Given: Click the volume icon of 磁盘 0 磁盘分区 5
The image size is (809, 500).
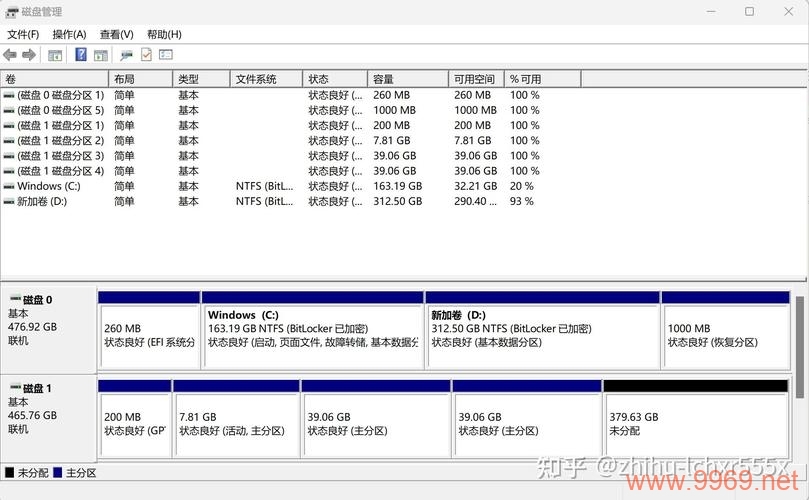Looking at the screenshot, I should (x=9, y=110).
